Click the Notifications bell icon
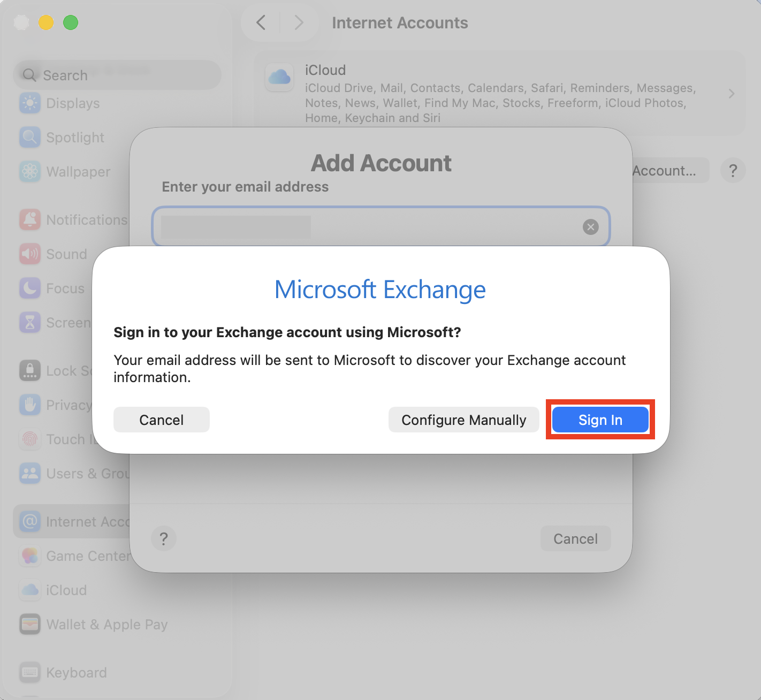The image size is (761, 700). click(30, 219)
